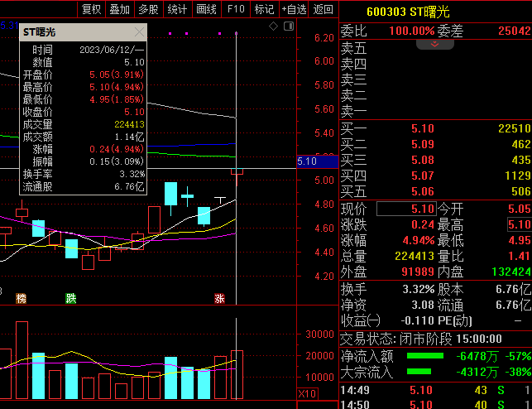Image resolution: width=532 pixels, height=409 pixels.
Task: Click 总量 224413 value
Action: click(x=415, y=256)
